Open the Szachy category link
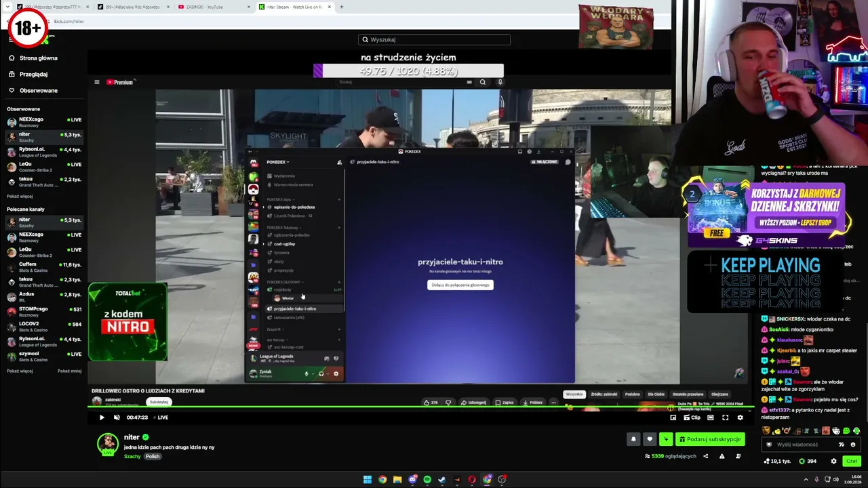 pyautogui.click(x=132, y=456)
